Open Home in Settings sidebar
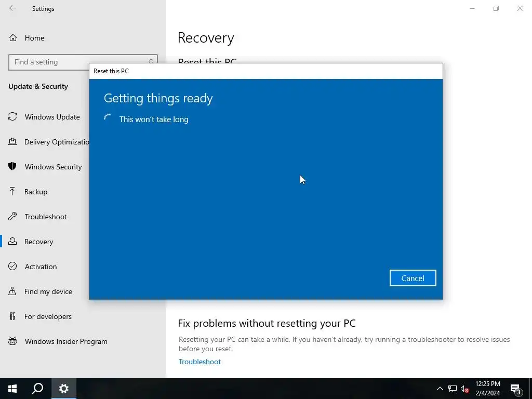Image resolution: width=532 pixels, height=399 pixels. [34, 38]
